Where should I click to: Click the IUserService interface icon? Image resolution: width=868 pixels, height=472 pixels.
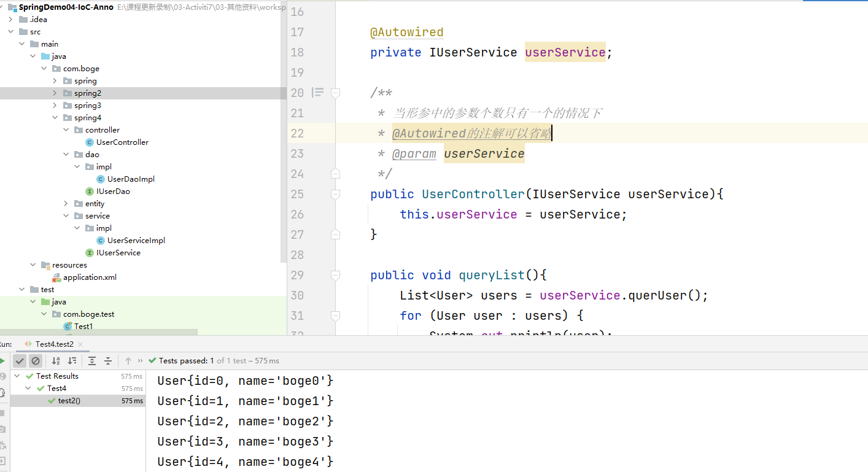90,253
